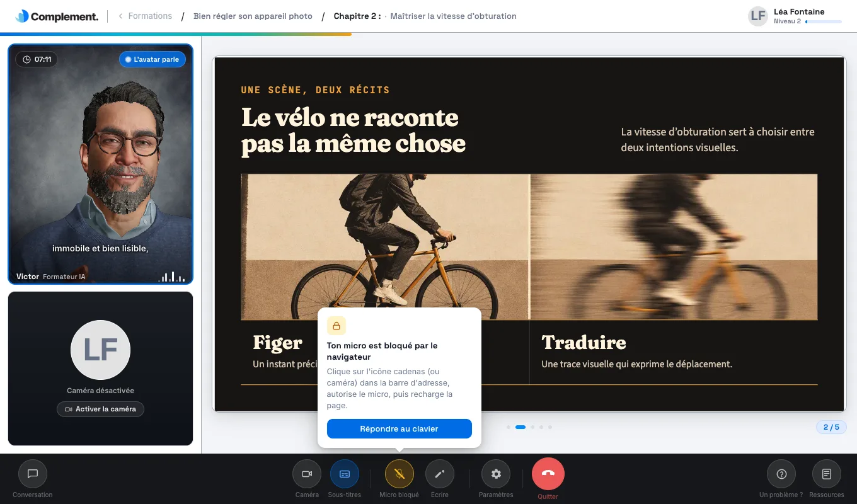Click Activer la caméra button
Screen dimensions: 857x504
coord(101,409)
